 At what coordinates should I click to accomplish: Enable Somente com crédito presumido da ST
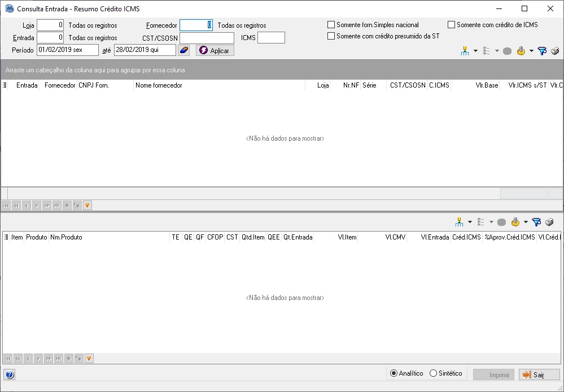pyautogui.click(x=331, y=36)
